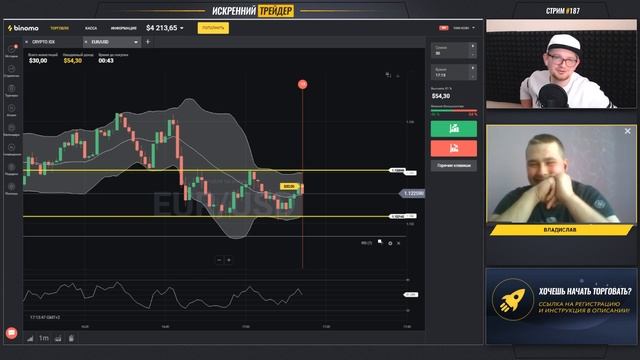The width and height of the screenshot is (640, 360).
Task: Open the indicators icon in bottom toolbar
Action: (x=58, y=338)
